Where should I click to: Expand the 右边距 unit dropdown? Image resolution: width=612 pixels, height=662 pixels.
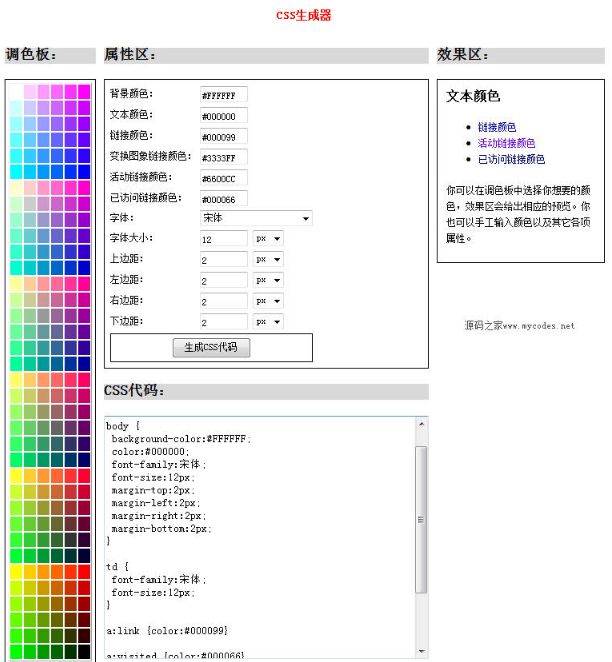(x=267, y=301)
